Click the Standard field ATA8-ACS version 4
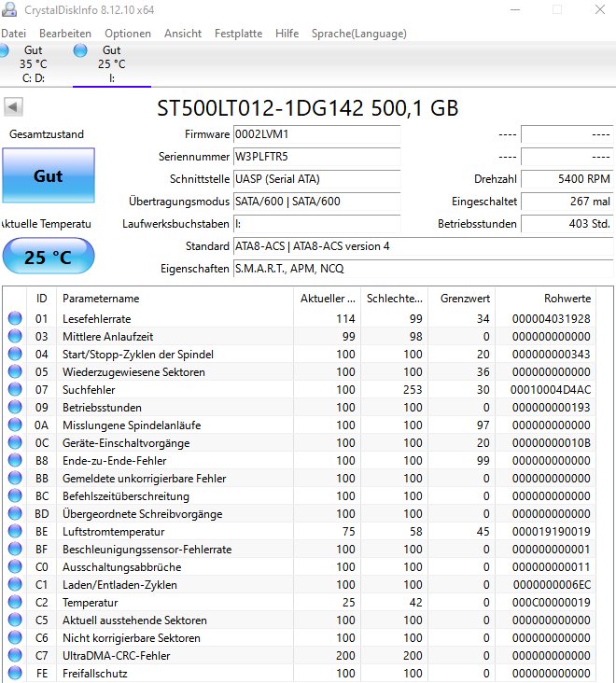Screen dimensions: 616x683 [424, 246]
